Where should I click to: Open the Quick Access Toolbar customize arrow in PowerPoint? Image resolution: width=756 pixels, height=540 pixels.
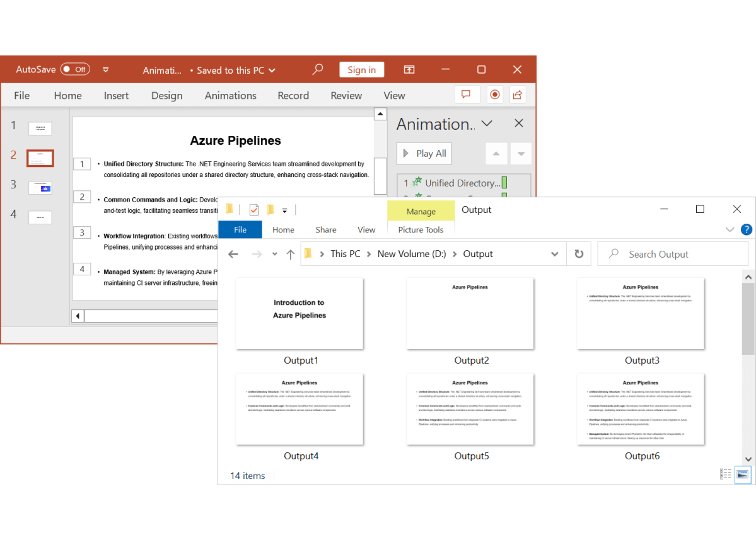pos(105,70)
